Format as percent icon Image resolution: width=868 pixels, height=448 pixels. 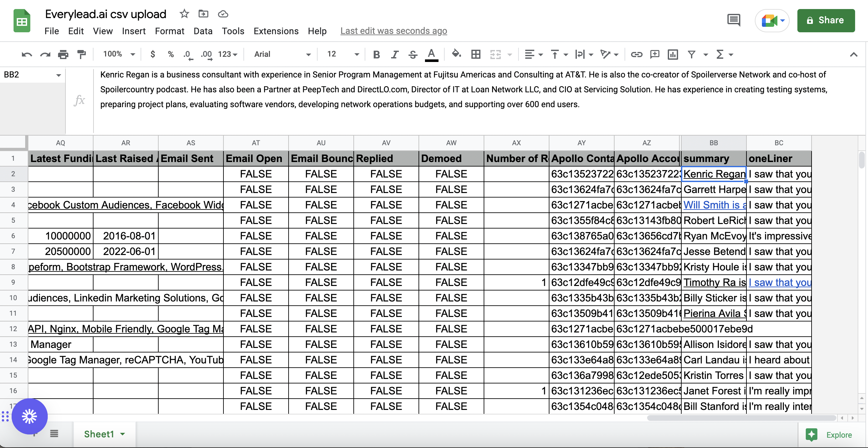[x=171, y=54]
